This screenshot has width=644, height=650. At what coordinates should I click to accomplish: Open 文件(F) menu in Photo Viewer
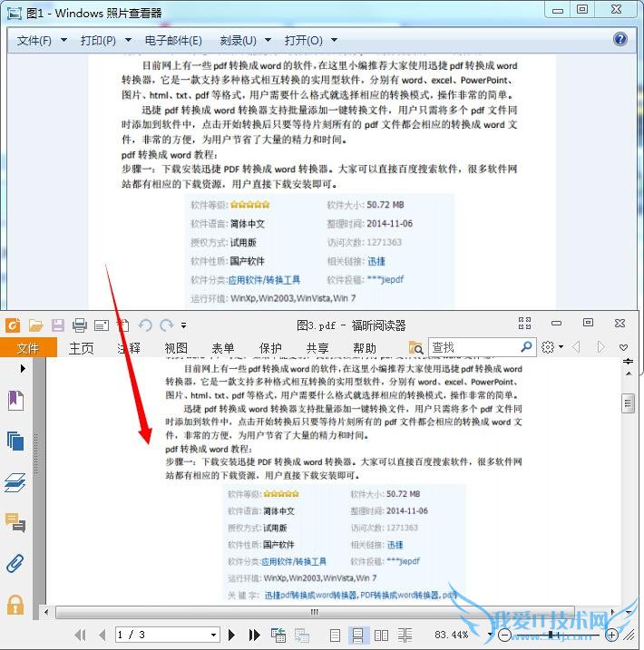click(x=42, y=40)
